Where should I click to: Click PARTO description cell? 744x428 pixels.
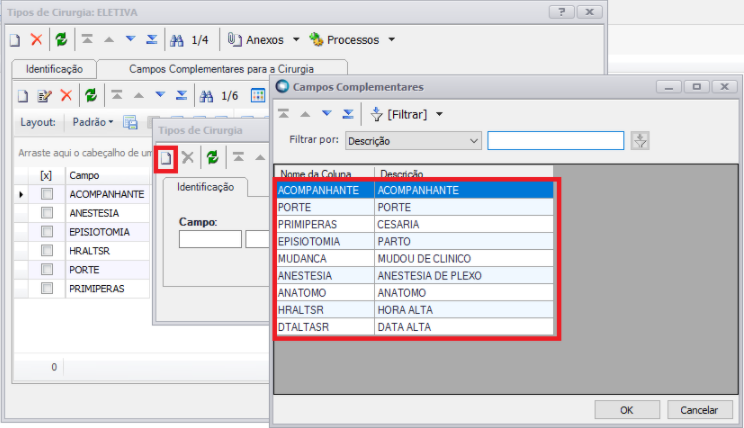coord(464,242)
